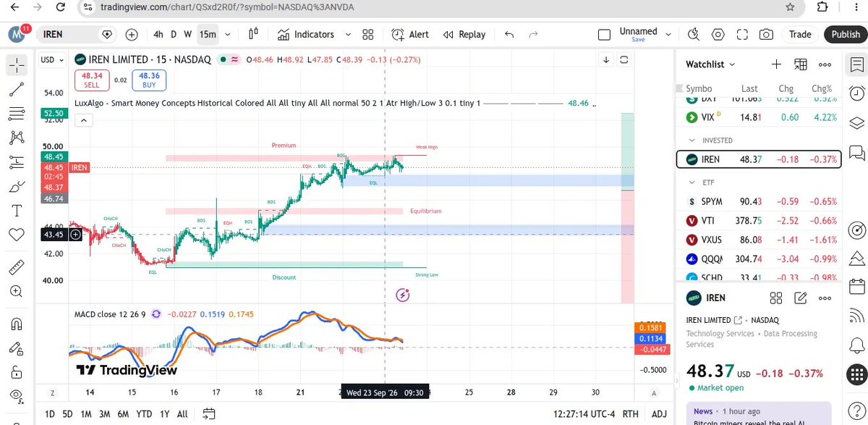The width and height of the screenshot is (868, 425).
Task: Open the object tree layers panel
Action: coord(857,122)
